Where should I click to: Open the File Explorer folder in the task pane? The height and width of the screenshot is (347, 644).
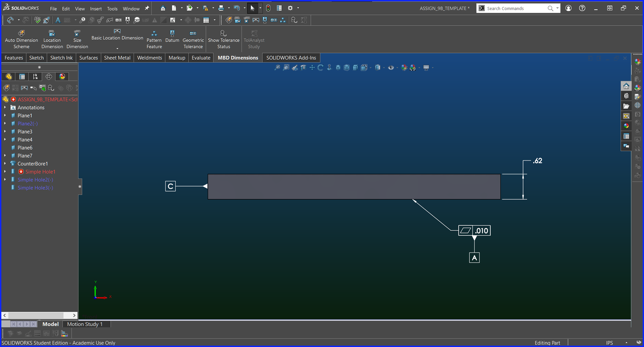(626, 106)
